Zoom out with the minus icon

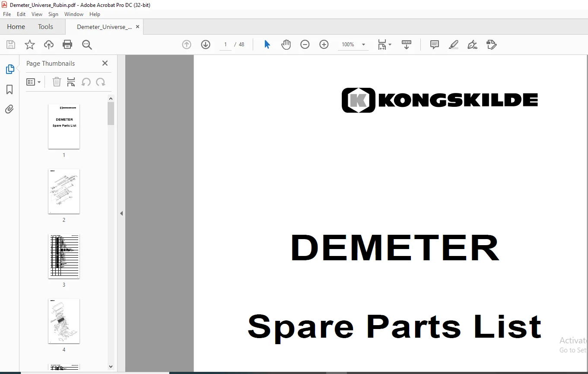305,45
